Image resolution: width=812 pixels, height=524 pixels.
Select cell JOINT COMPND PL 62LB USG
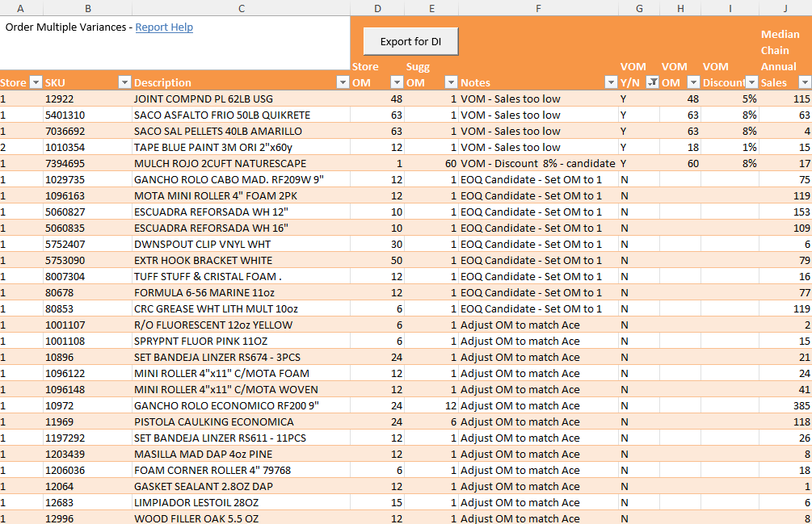click(x=242, y=99)
